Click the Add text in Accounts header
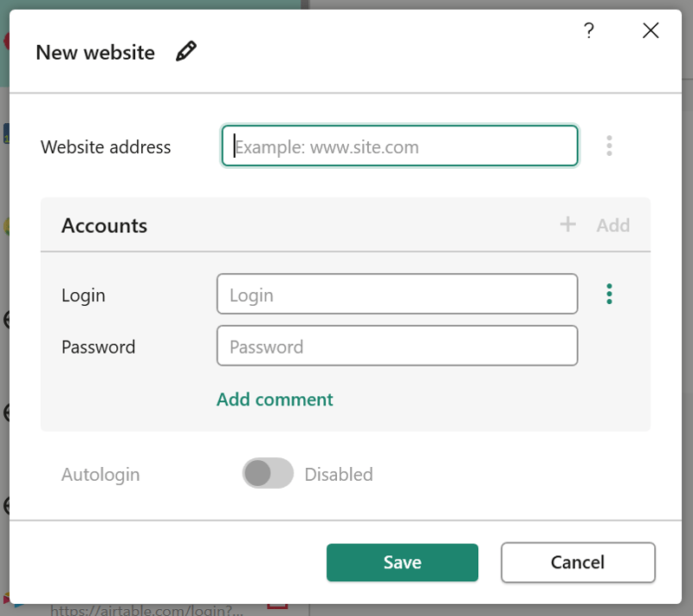 (613, 225)
